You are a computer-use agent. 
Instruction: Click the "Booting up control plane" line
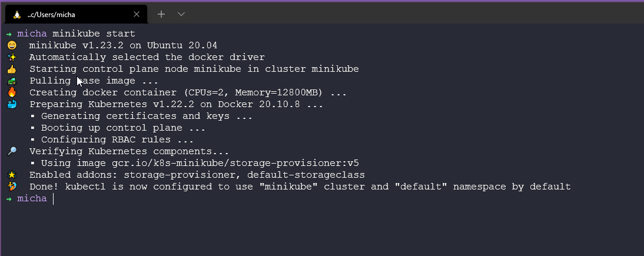(123, 128)
